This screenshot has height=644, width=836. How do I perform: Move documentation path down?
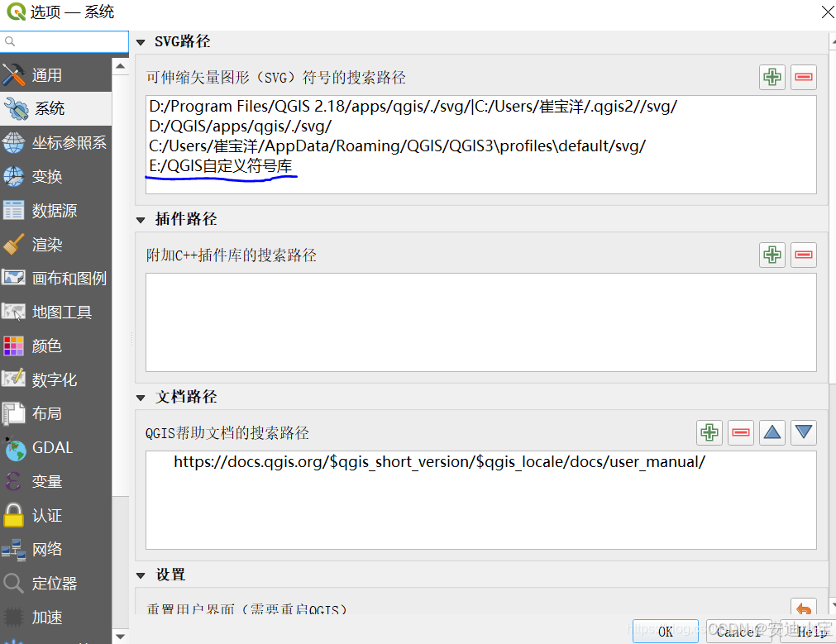click(x=804, y=432)
